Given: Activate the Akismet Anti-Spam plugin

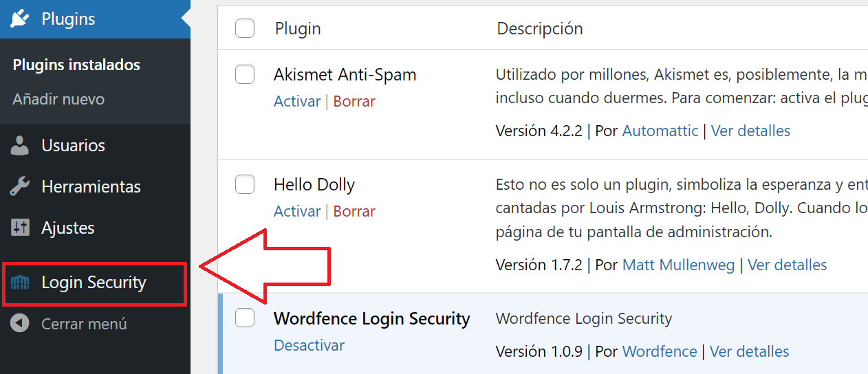Looking at the screenshot, I should 297,101.
